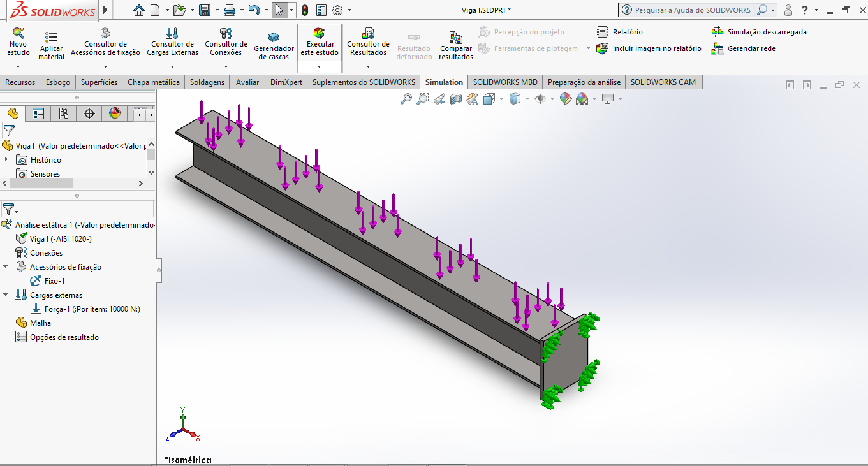
Task: Switch to the Esboço tab
Action: tap(58, 82)
